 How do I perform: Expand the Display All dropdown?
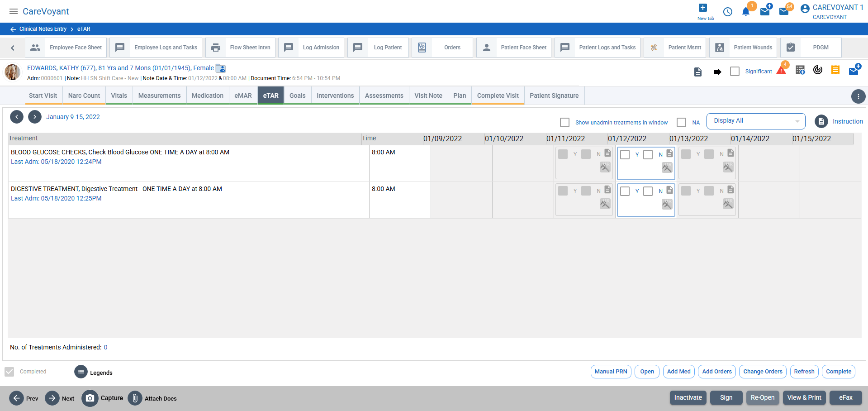[x=756, y=121]
